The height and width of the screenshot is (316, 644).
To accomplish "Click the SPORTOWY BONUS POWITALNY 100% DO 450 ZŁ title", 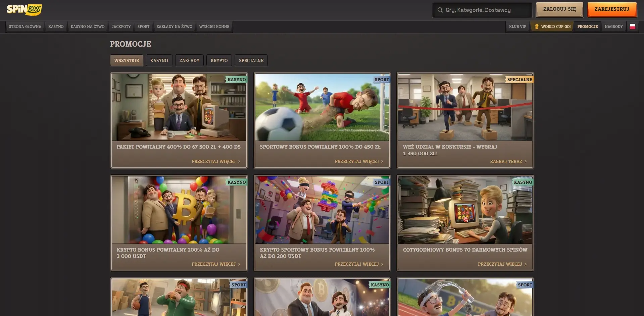I will coord(320,147).
